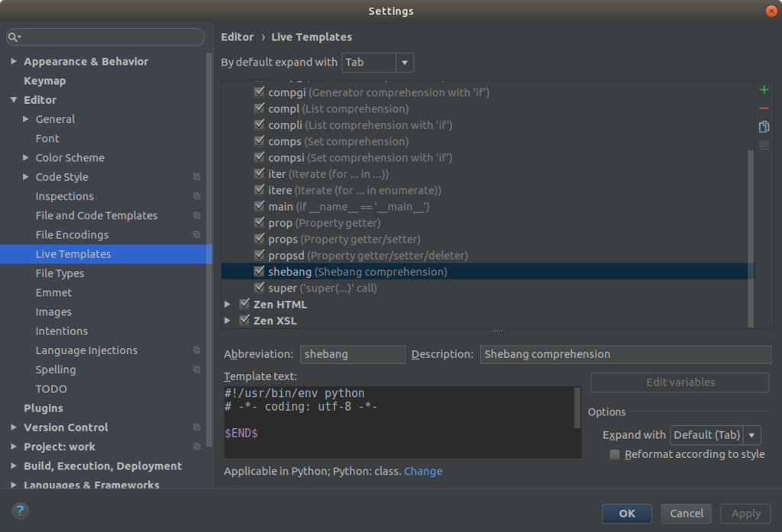Screen dimensions: 782x532
Task: Click inside the Template text editor
Action: click(x=399, y=422)
